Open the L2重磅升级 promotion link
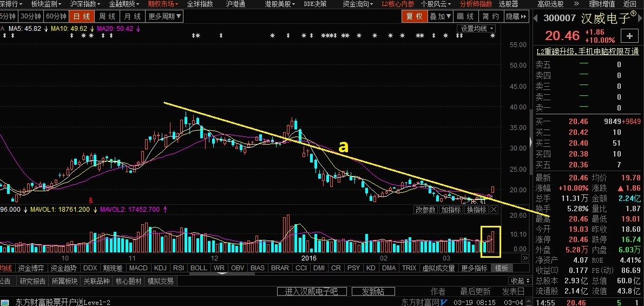The image size is (644, 306). (x=588, y=51)
